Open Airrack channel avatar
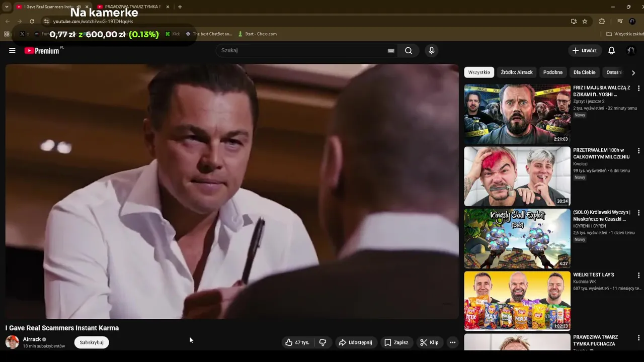 click(x=12, y=342)
